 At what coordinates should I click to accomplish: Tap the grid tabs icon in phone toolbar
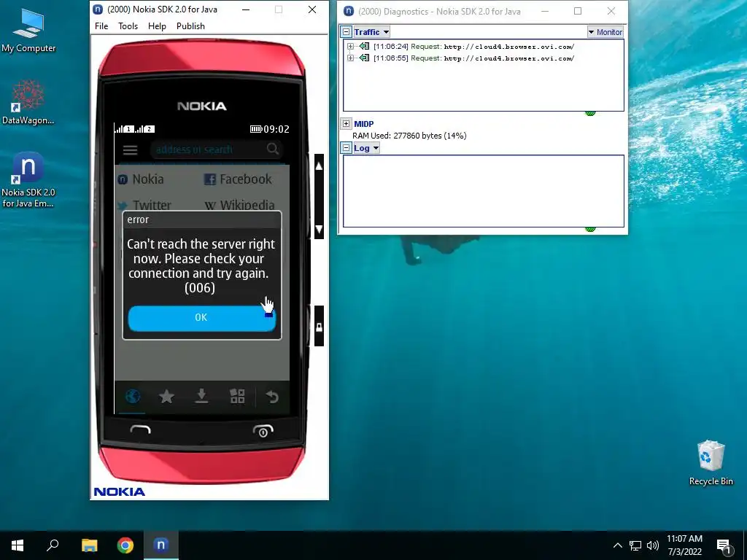tap(237, 396)
